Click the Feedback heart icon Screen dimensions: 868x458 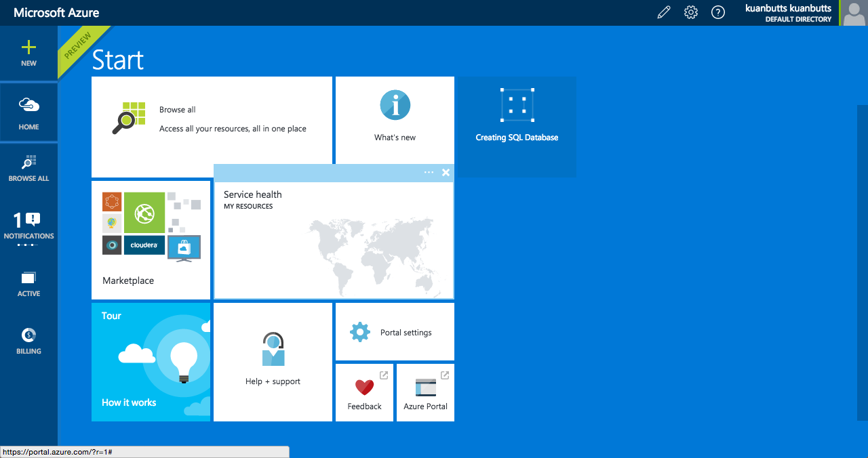pos(364,388)
